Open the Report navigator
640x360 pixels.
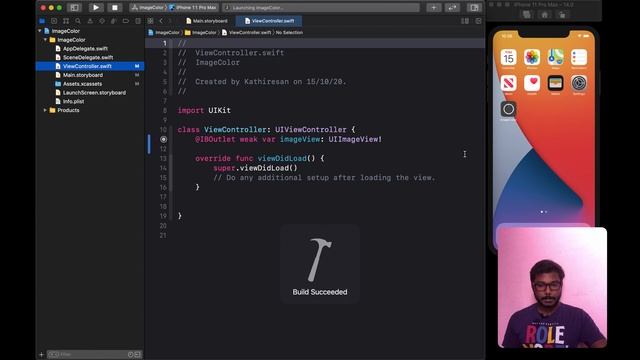click(x=138, y=21)
